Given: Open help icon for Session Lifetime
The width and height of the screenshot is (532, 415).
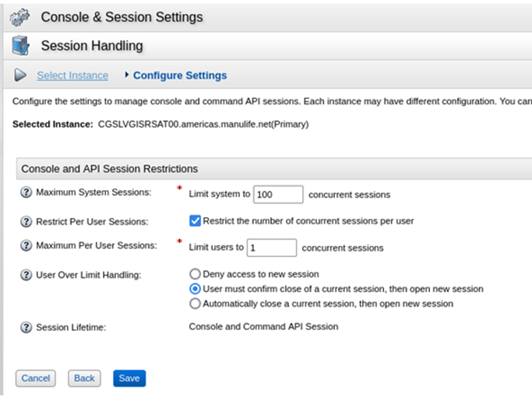Looking at the screenshot, I should 26,327.
